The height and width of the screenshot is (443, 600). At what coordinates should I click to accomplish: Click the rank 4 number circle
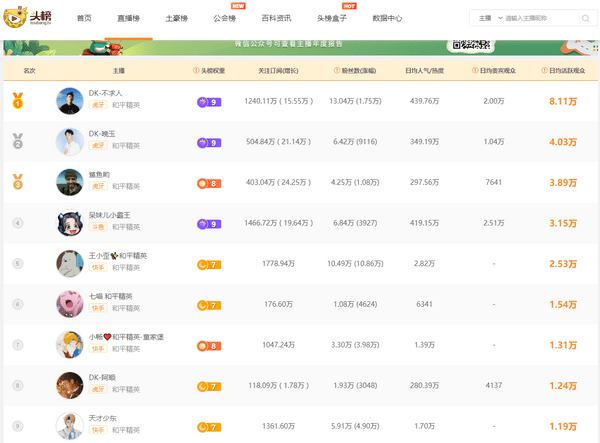tap(18, 223)
